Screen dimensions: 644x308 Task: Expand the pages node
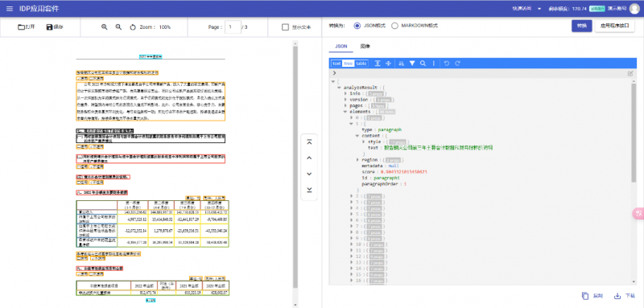(345, 105)
